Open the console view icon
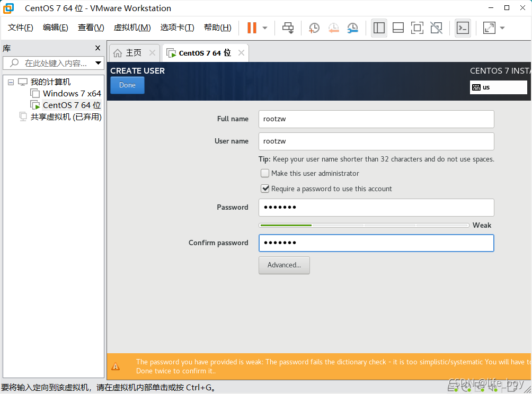The image size is (532, 394). point(463,28)
